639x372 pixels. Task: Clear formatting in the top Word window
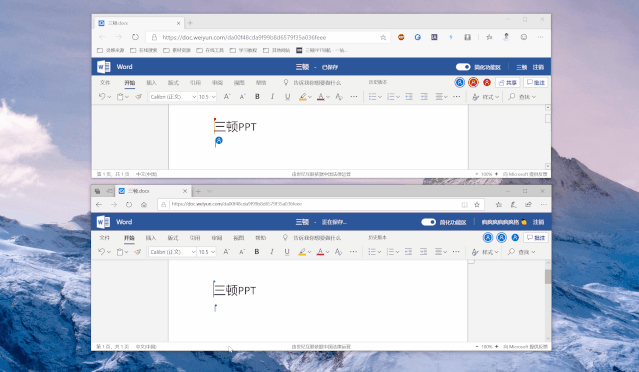coord(339,97)
